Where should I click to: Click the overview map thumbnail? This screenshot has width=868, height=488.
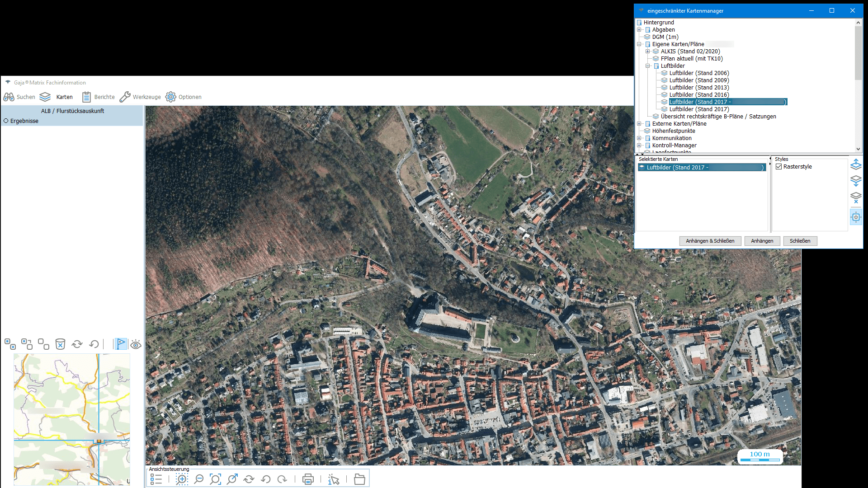pos(71,419)
